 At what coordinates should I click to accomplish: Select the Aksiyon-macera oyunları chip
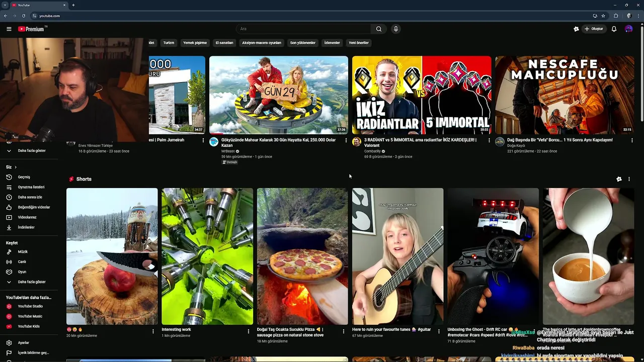(x=262, y=43)
